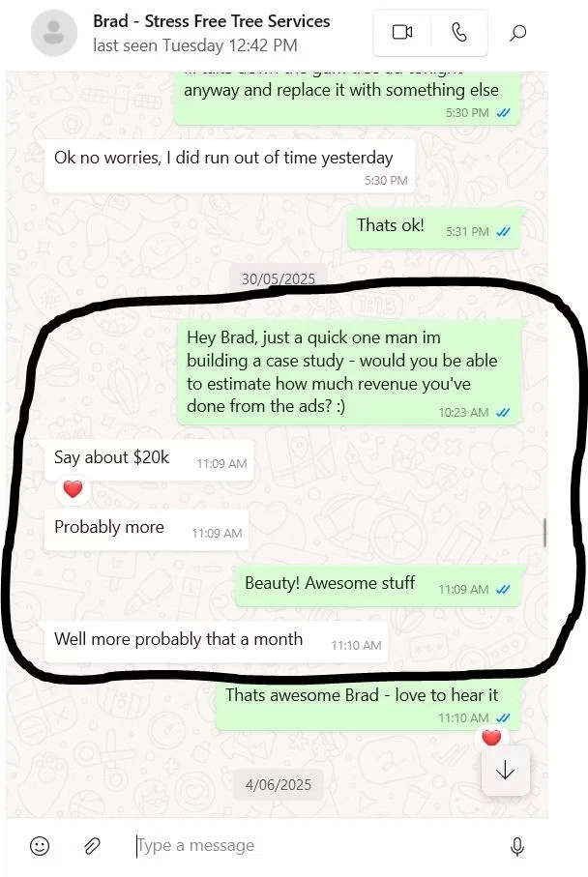Click the heart reaction under 'Say about $20k'
Screen dimensions: 588x877
click(x=73, y=489)
